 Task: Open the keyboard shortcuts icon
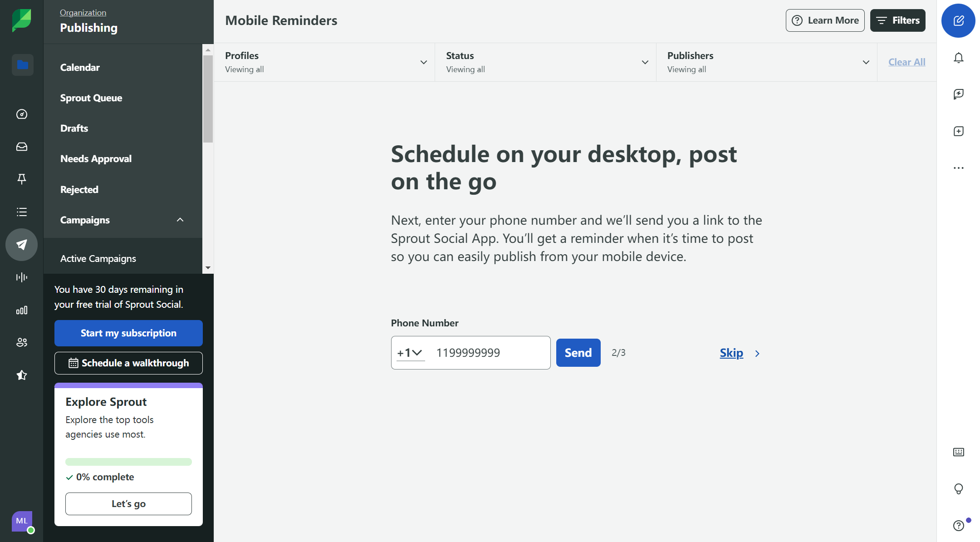click(x=958, y=452)
